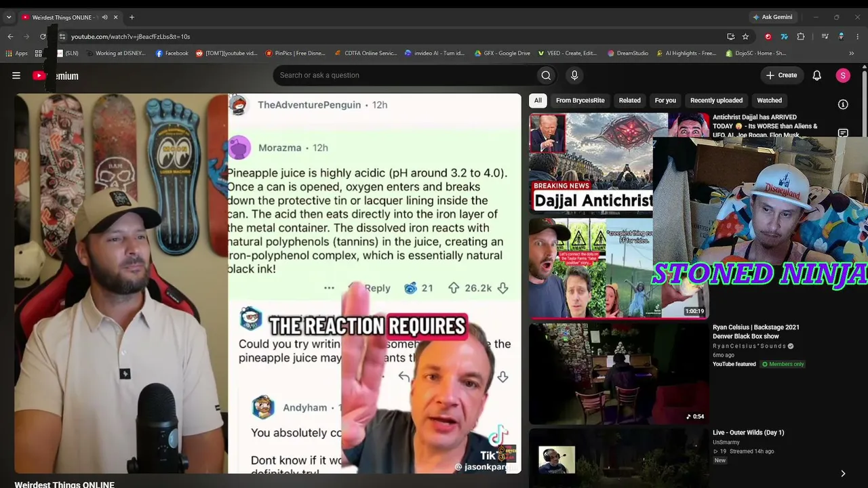Open the Chrome three-dot menu
This screenshot has width=868, height=488.
(x=857, y=37)
